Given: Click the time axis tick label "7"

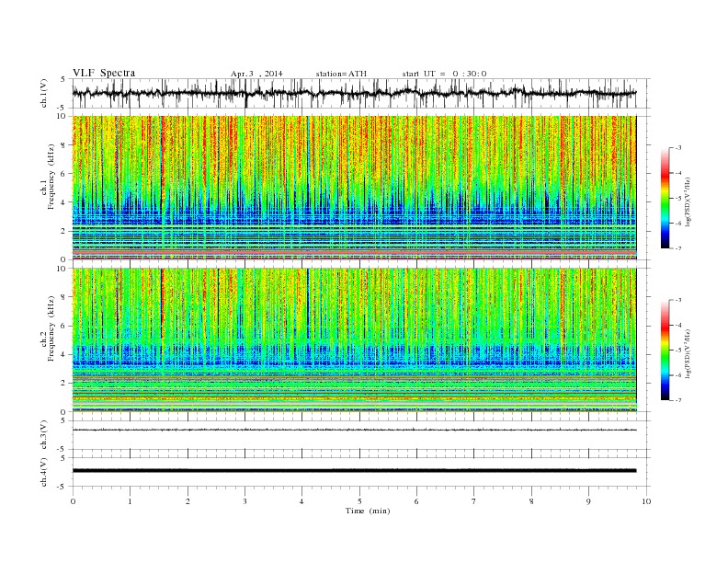Looking at the screenshot, I should pos(474,501).
